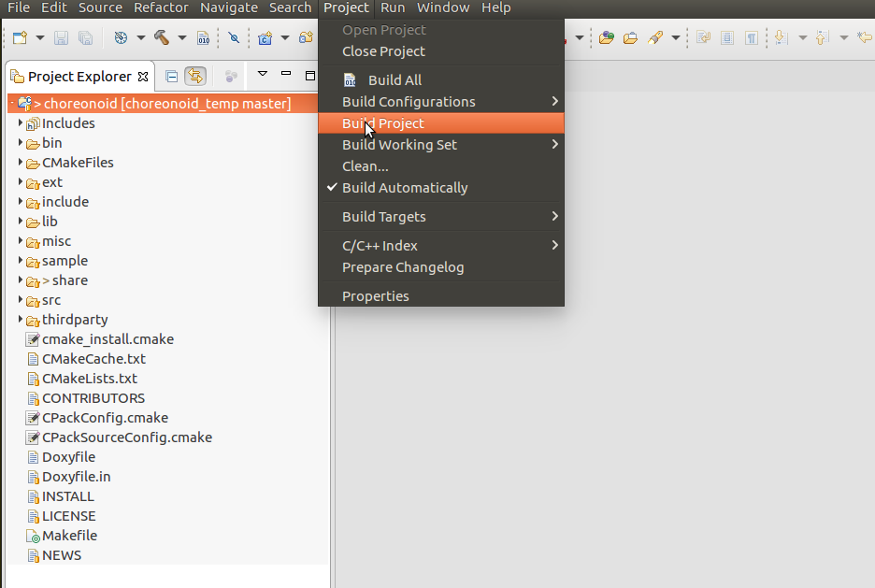
Task: Select CMakeLists.txt file in Project Explorer
Action: click(x=89, y=379)
